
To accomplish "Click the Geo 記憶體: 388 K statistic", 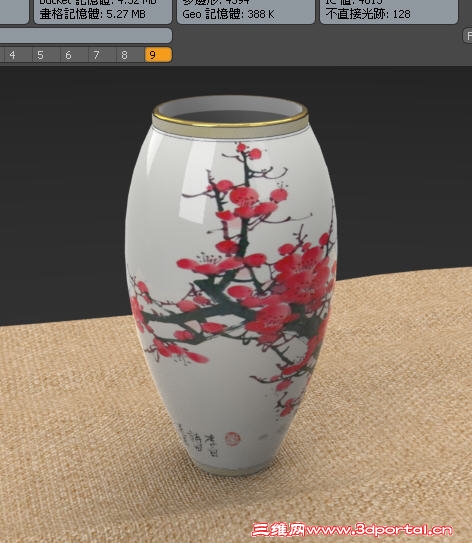I will tap(228, 14).
